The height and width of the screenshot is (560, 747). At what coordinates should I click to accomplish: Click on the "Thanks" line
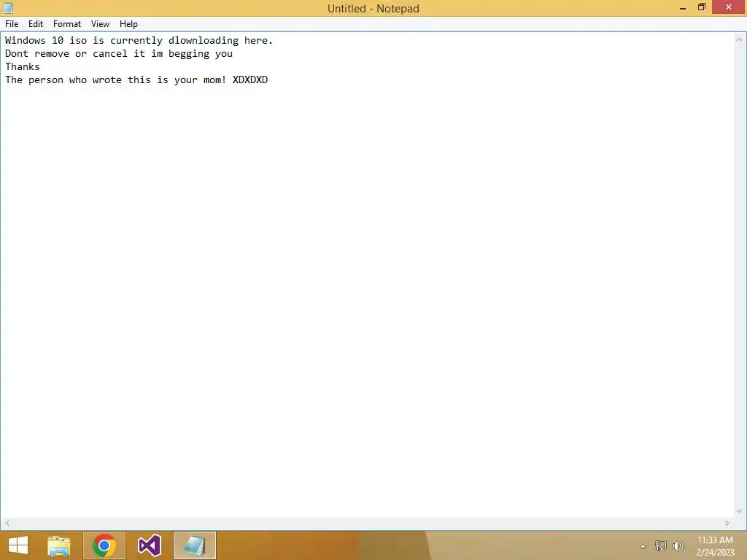tap(23, 66)
